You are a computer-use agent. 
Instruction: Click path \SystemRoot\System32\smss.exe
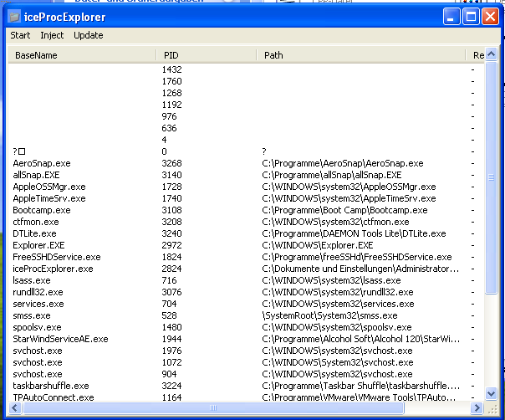pyautogui.click(x=329, y=315)
